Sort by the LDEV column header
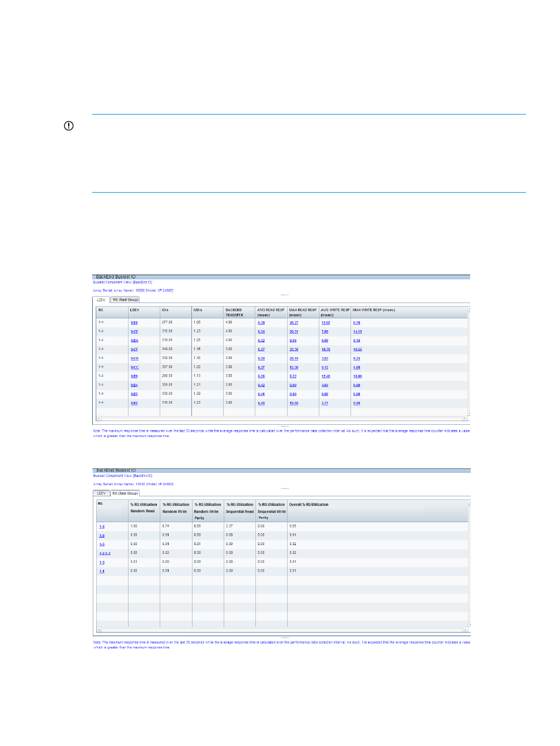The height and width of the screenshot is (746, 560). click(144, 312)
